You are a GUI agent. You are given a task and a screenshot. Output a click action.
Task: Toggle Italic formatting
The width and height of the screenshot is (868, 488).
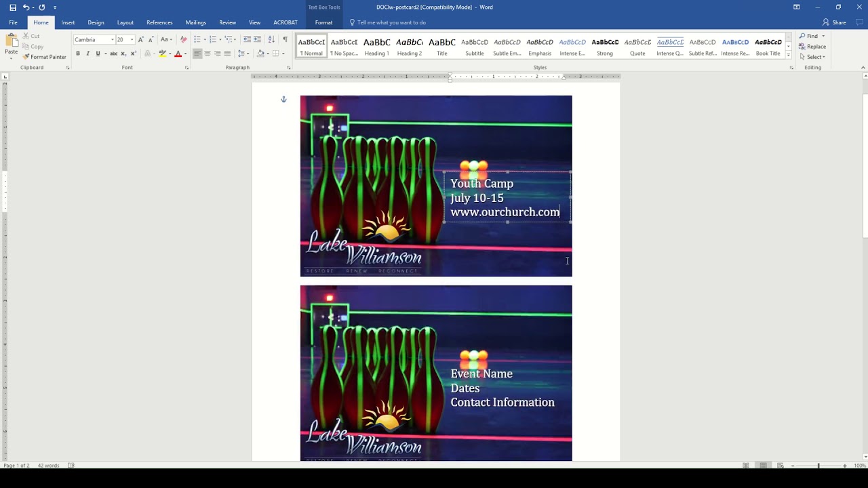tap(87, 54)
